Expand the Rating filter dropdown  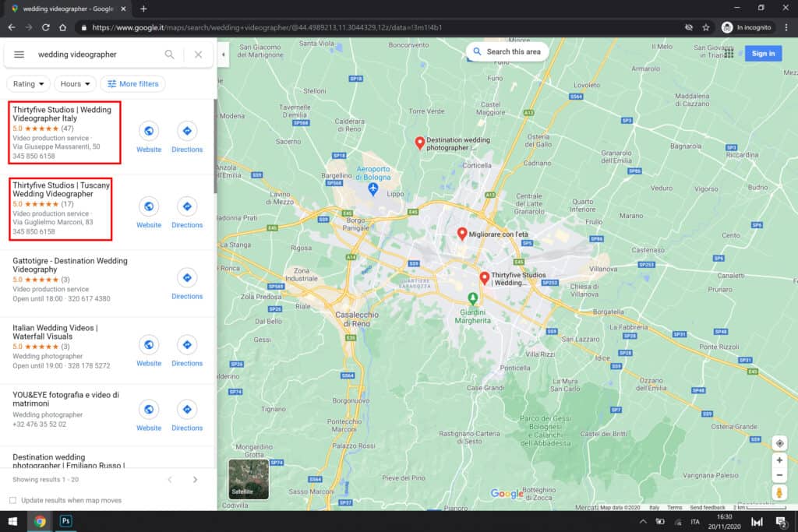coord(29,84)
